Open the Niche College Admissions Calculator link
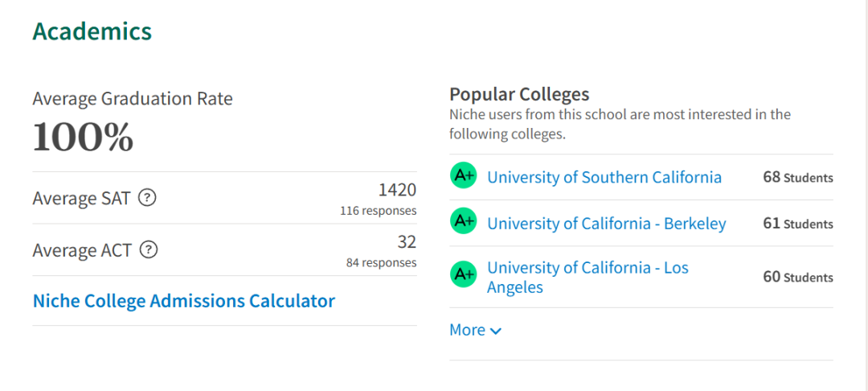 (184, 301)
